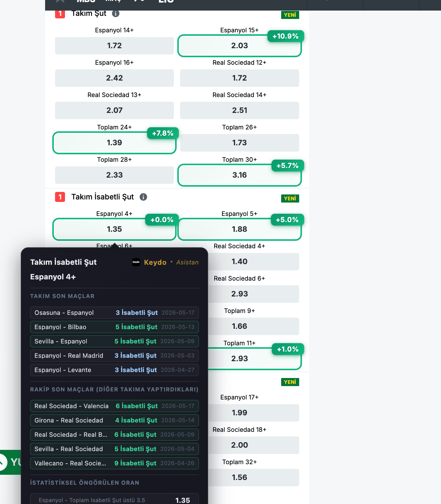Click the Keydo logo in the tooltip
The image size is (441, 504).
coord(136,262)
